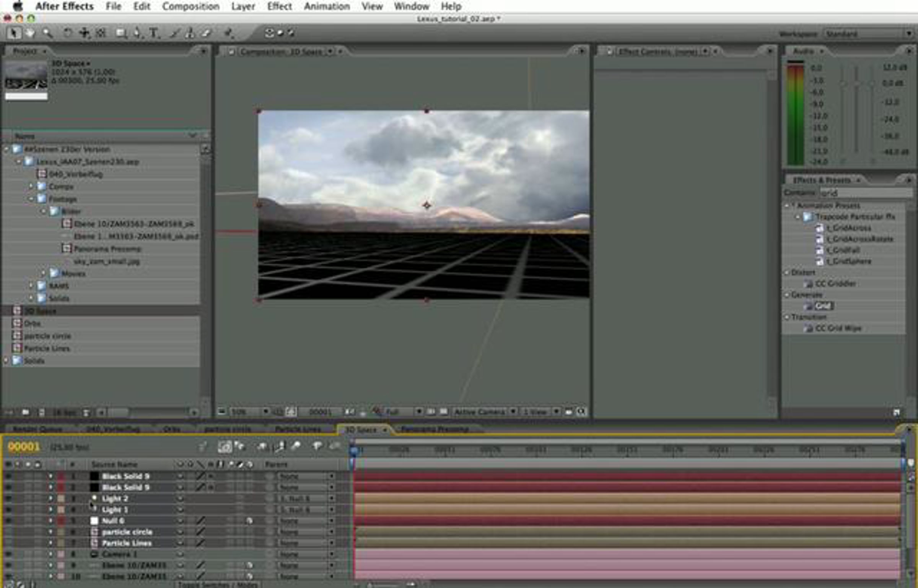
Task: Select the Selection arrow tool
Action: 14,33
